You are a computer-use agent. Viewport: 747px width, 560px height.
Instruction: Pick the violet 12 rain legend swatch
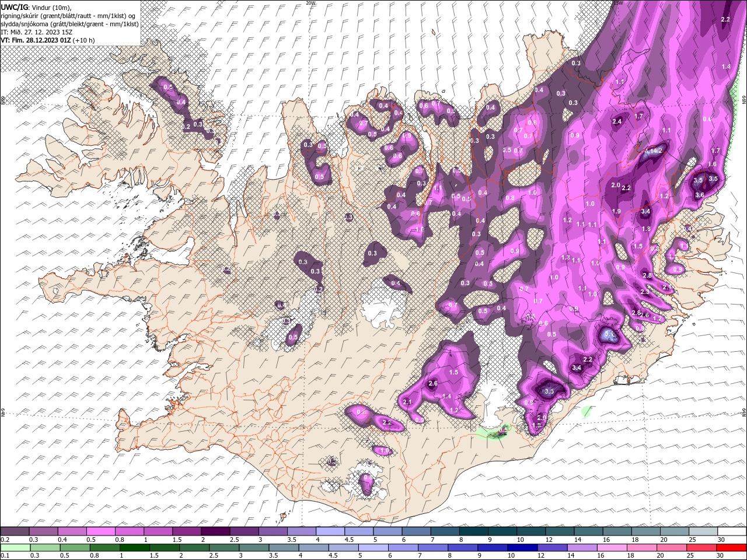click(x=551, y=548)
